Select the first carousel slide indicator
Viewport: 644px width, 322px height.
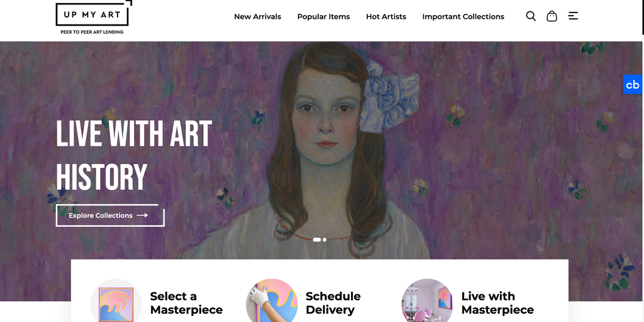(x=317, y=240)
